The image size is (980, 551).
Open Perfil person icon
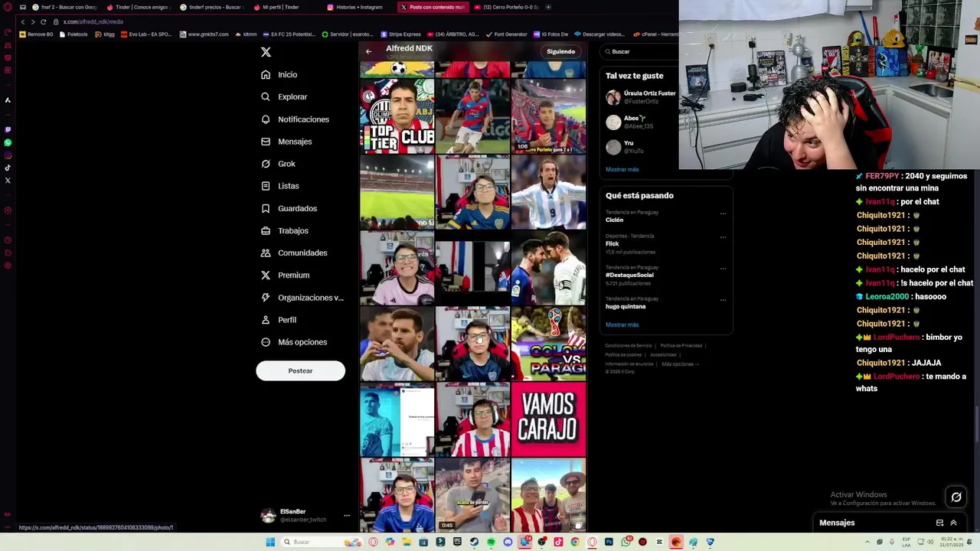(266, 320)
